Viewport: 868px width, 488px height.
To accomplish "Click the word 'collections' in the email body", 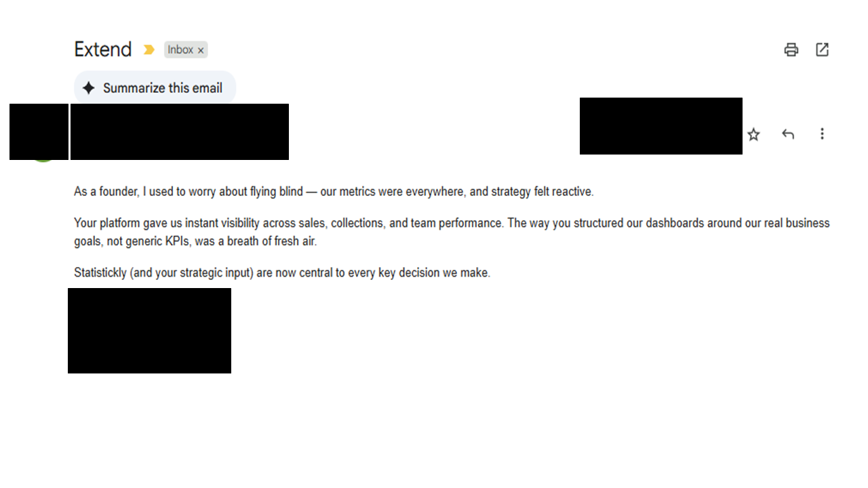I will click(x=357, y=223).
